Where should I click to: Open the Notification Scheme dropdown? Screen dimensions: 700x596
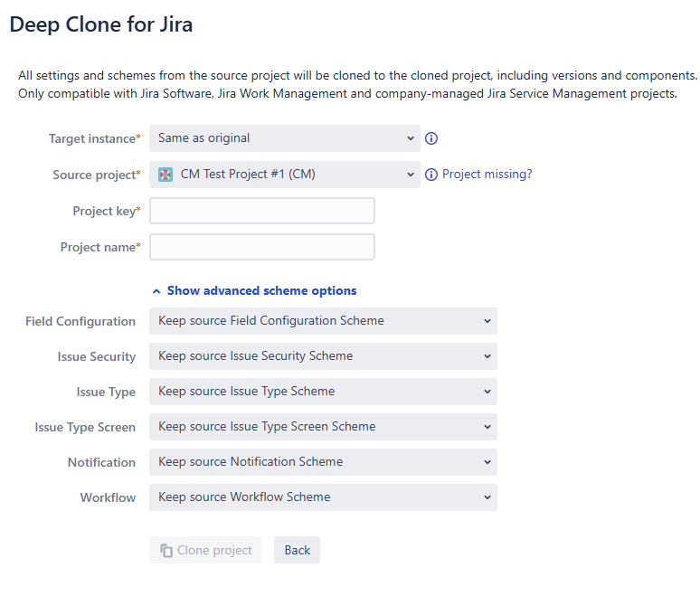pos(323,462)
